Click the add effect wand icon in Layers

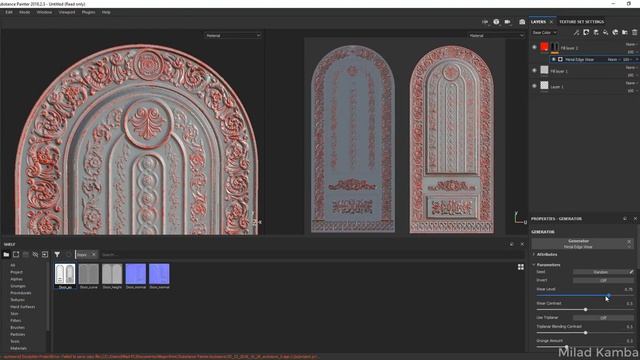click(576, 32)
